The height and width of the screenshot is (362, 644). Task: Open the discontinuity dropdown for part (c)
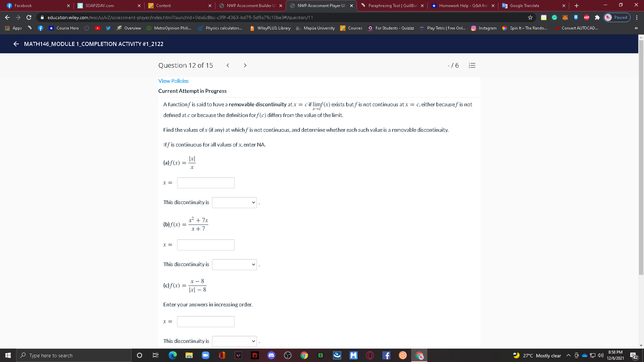234,341
